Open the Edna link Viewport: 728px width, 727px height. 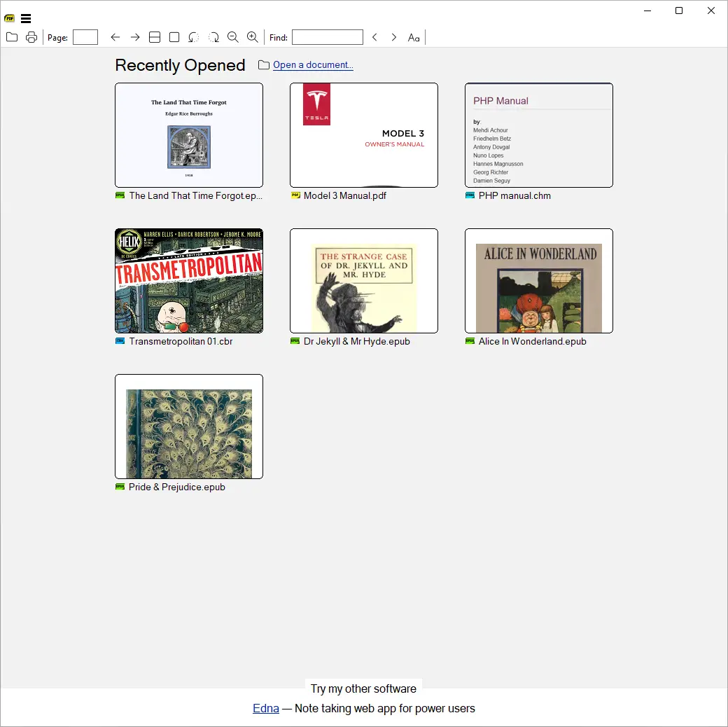(265, 708)
